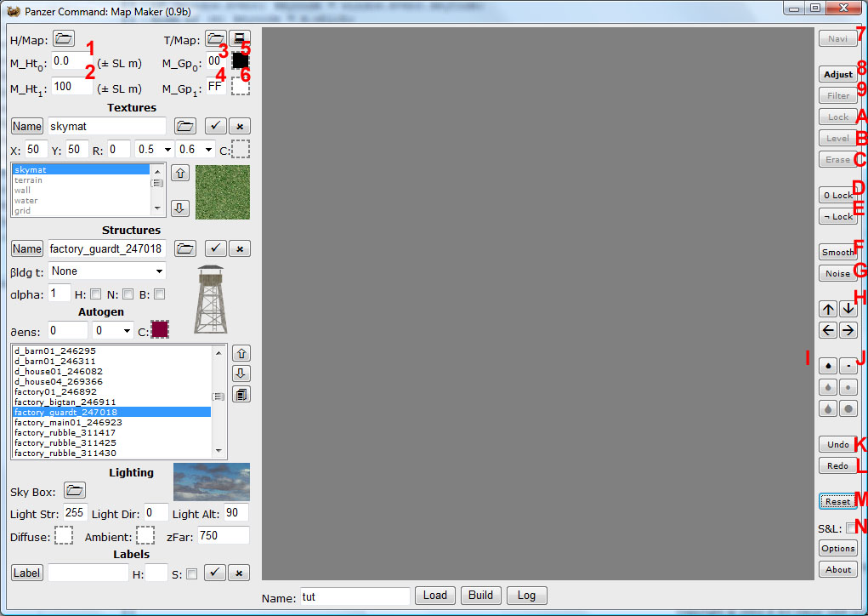Click the green grass texture preview

coord(223,192)
